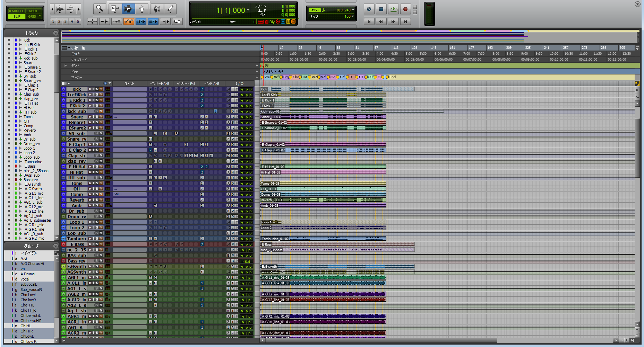Click the I/O column header
Screen dimensions: 644x347
(x=240, y=83)
